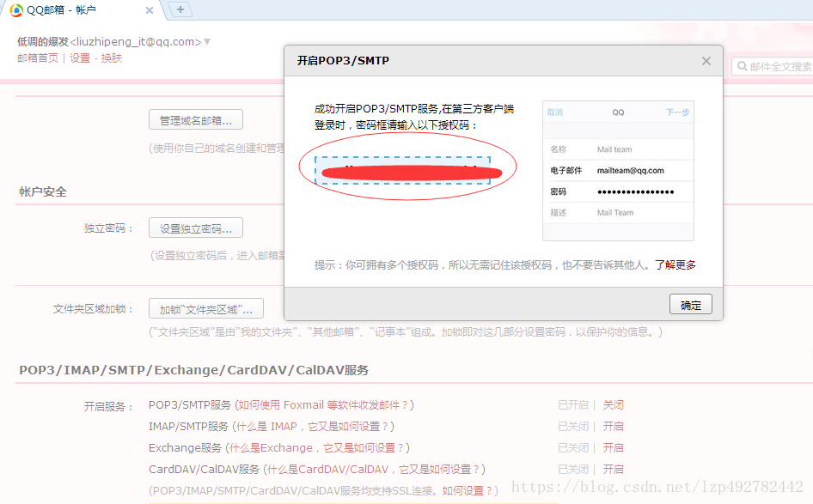Click the 确定 button in dialog
The height and width of the screenshot is (504, 813).
pos(691,305)
